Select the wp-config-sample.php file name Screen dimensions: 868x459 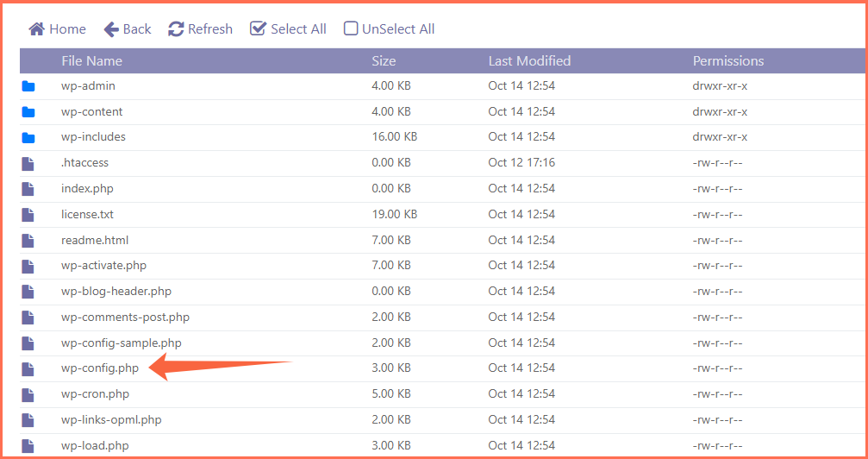[x=122, y=343]
